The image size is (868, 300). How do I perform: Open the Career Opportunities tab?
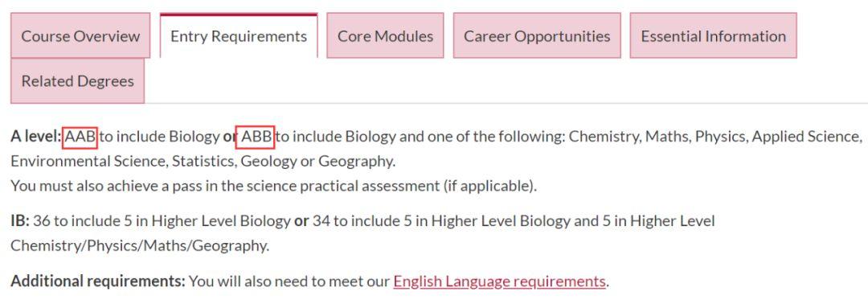point(537,35)
